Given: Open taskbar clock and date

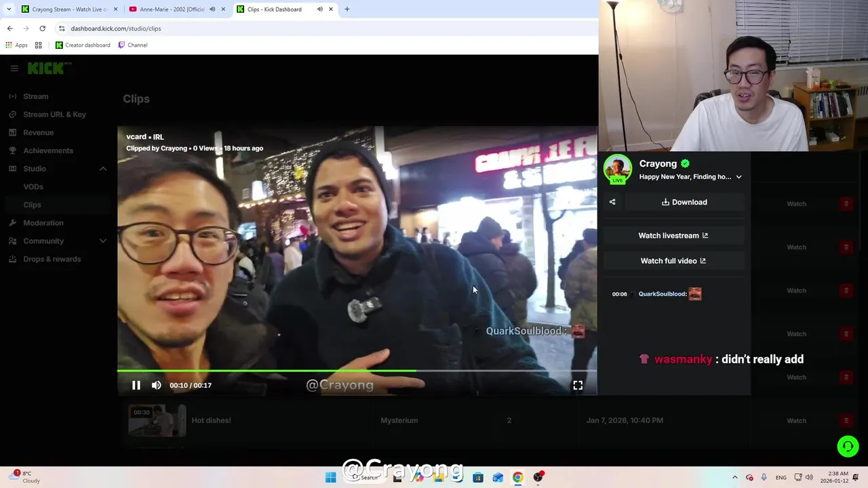Looking at the screenshot, I should click(x=834, y=477).
